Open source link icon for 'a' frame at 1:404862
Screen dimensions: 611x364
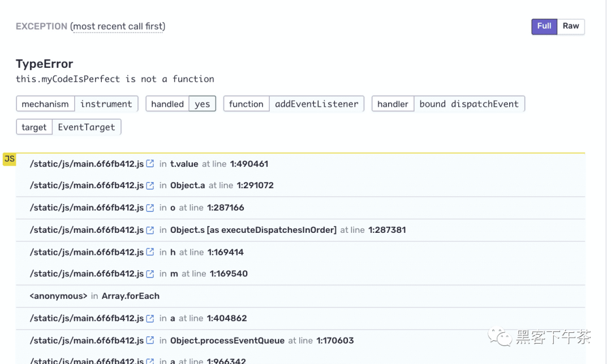(150, 318)
